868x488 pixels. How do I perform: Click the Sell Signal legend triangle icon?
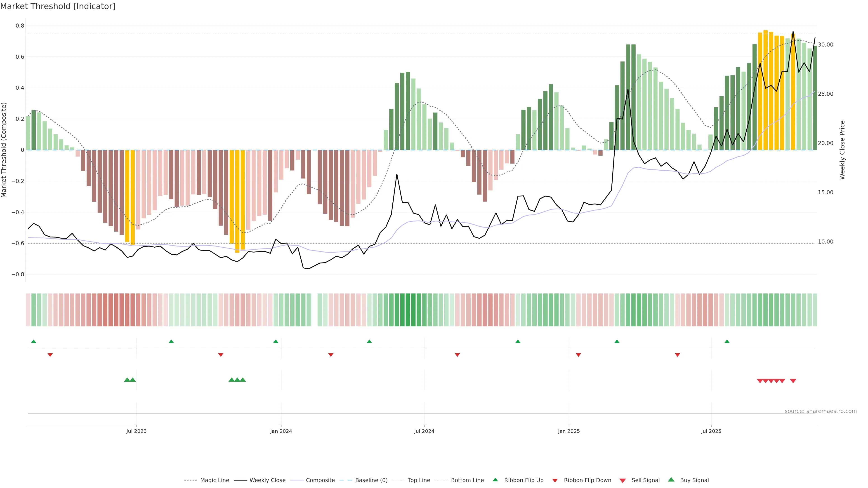[622, 481]
